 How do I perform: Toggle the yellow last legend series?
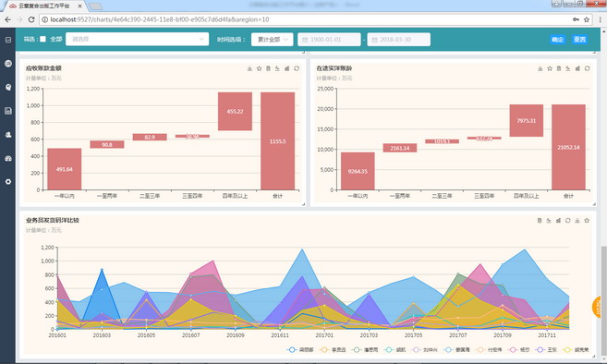coord(576,349)
